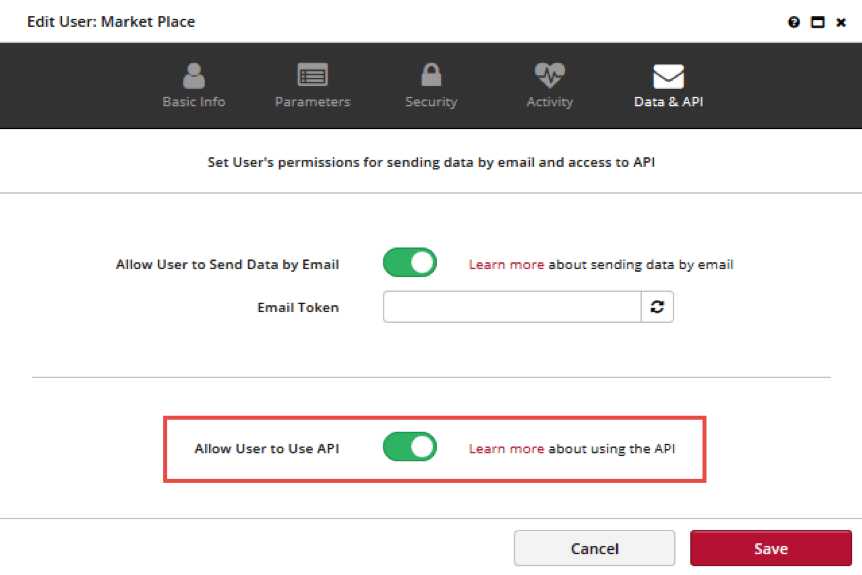Image resolution: width=862 pixels, height=575 pixels.
Task: Click the 'Allow User to Send Data by Email' label
Action: pos(227,264)
